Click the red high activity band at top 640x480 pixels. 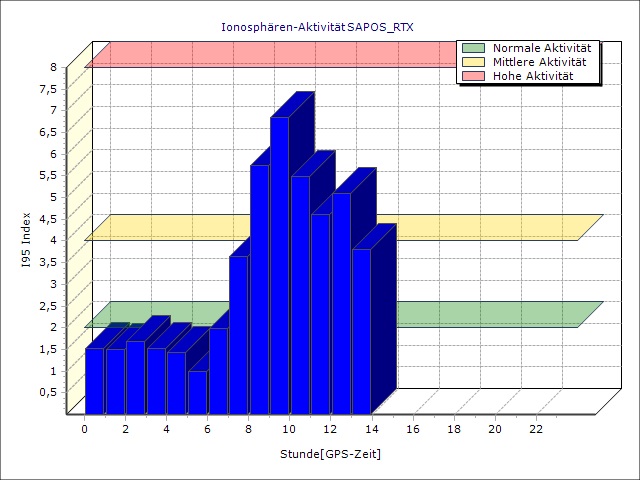(270, 55)
